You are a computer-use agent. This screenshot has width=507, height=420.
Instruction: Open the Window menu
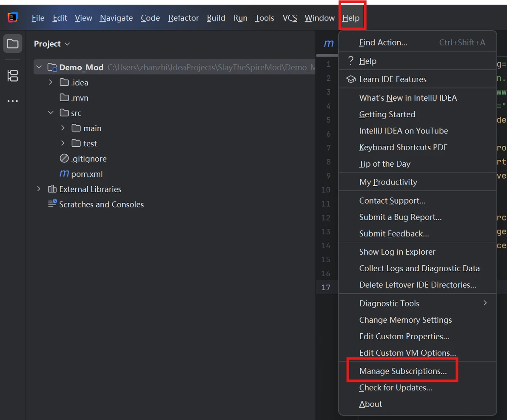tap(319, 18)
